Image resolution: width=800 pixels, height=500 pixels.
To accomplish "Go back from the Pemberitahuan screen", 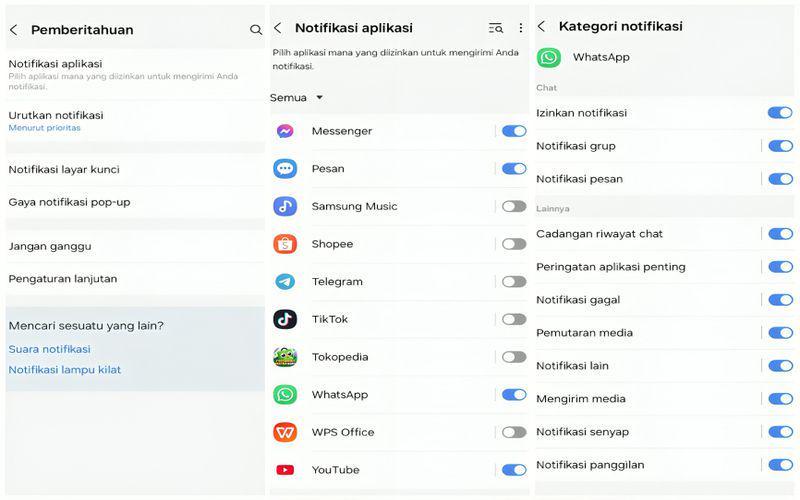I will [x=14, y=30].
